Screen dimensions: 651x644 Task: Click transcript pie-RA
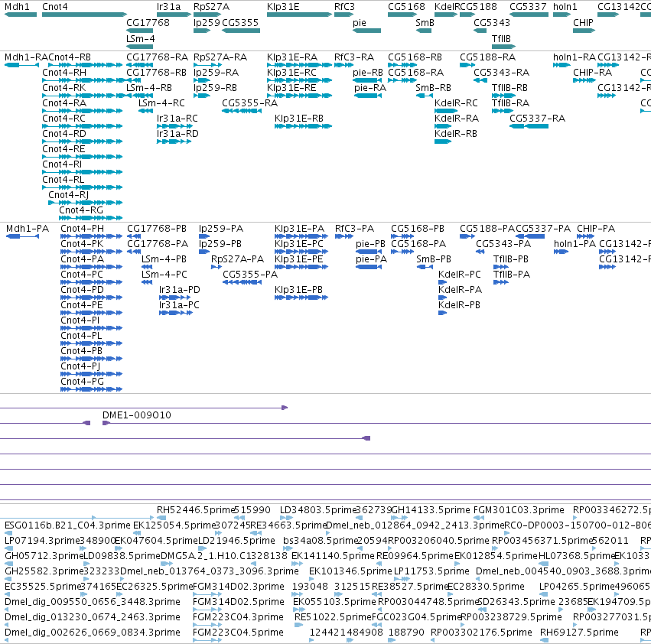370,88
